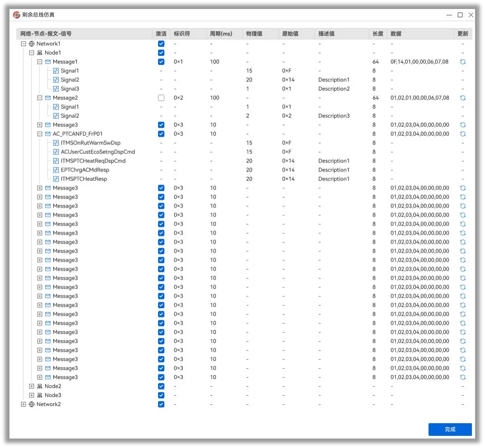Select the ITMSOnRutWarmSwDsp signal row
485x448 pixels.
[244, 143]
